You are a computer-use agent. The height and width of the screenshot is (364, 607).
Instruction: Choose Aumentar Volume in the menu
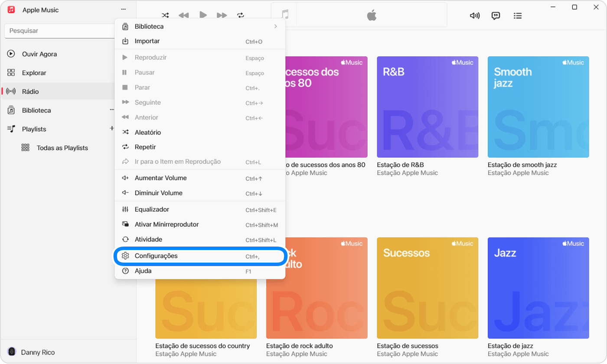click(200, 178)
